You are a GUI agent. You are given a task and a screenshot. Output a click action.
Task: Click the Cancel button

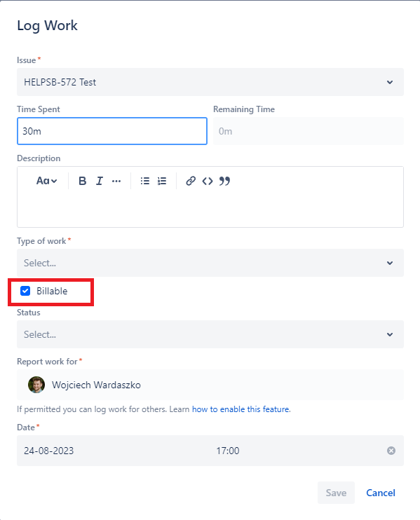(381, 493)
